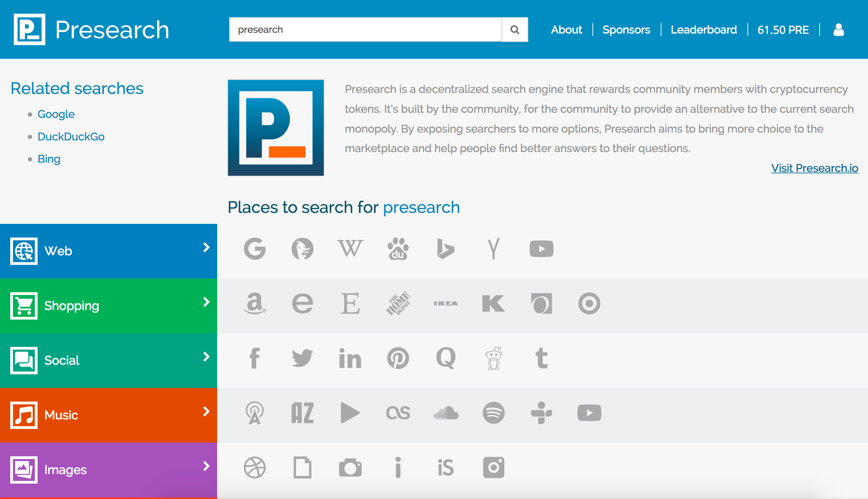The width and height of the screenshot is (868, 499).
Task: Select the Quora Q icon
Action: (x=446, y=358)
